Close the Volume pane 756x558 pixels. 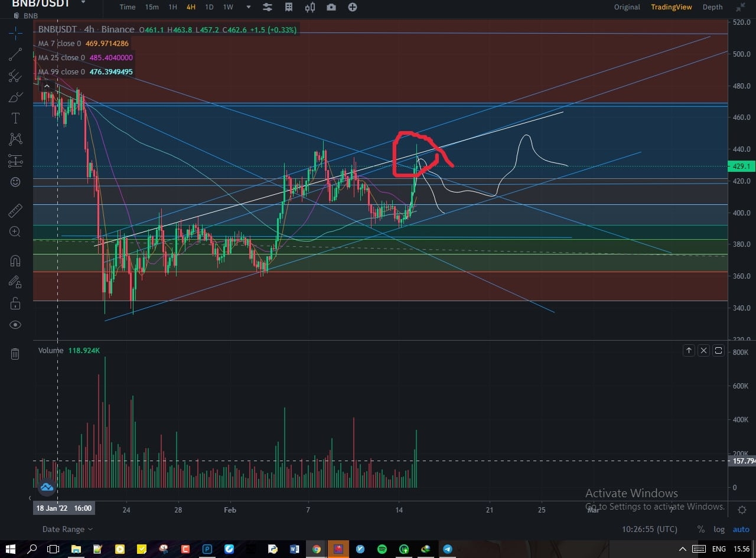703,351
